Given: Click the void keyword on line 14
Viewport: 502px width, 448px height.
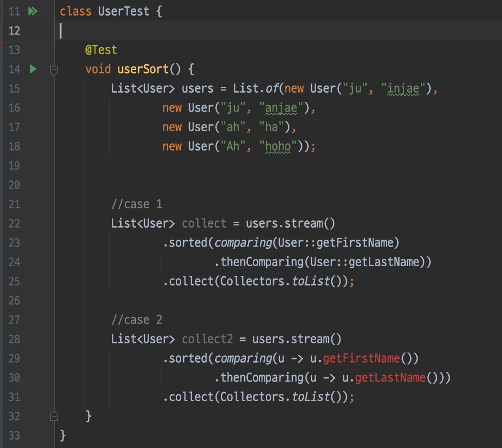Looking at the screenshot, I should [98, 69].
